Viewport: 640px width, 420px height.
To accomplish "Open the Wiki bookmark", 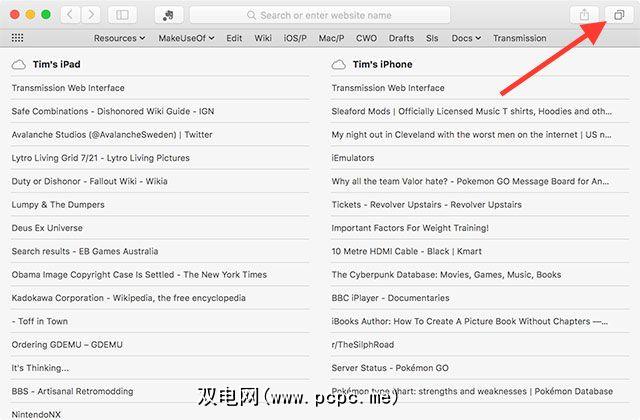I will point(263,38).
